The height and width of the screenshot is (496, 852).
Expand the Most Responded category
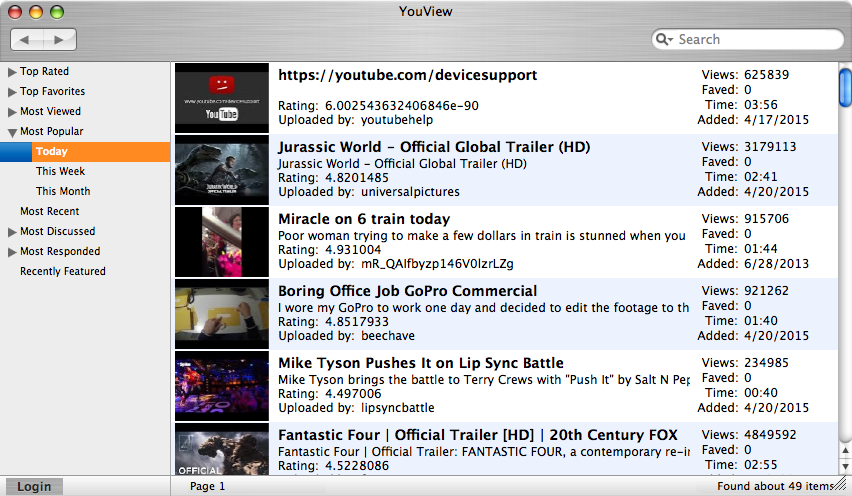12,252
